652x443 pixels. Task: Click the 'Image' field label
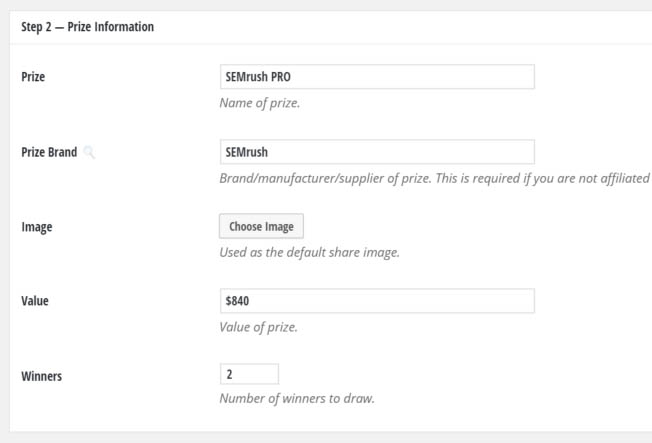click(x=37, y=227)
